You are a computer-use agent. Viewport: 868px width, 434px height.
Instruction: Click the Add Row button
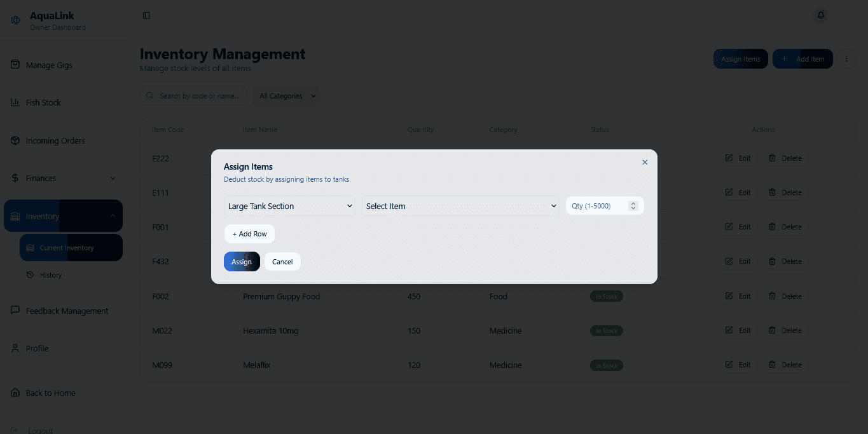click(249, 234)
